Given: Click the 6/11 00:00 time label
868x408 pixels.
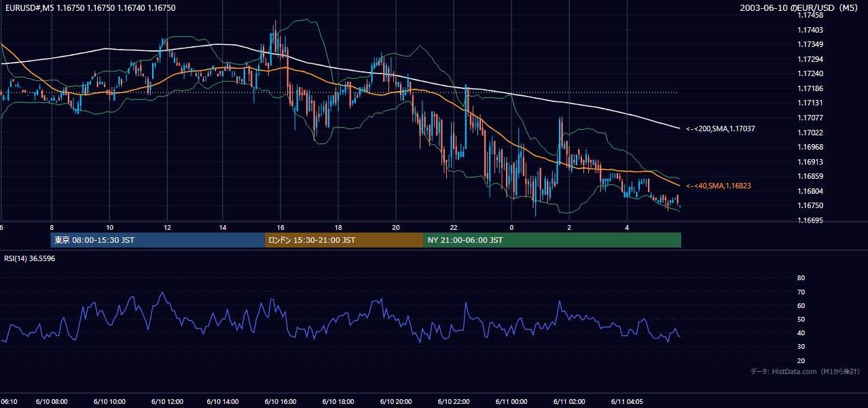Looking at the screenshot, I should coord(511,401).
